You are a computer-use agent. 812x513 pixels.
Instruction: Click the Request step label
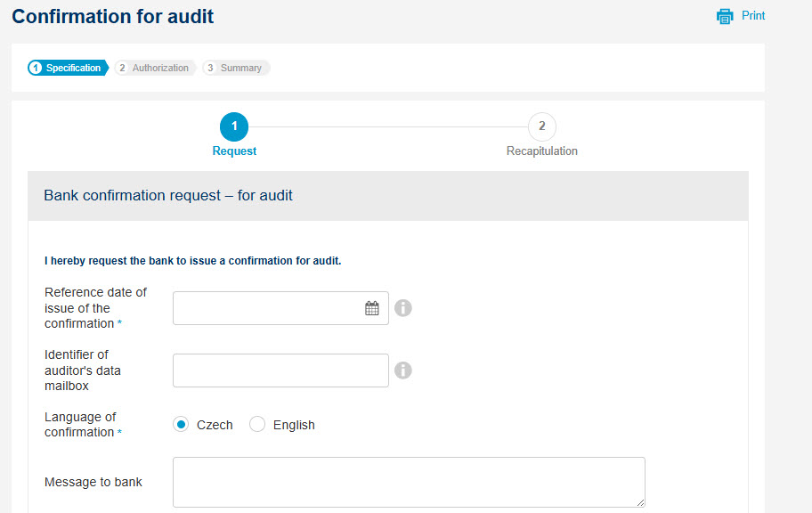tap(234, 151)
